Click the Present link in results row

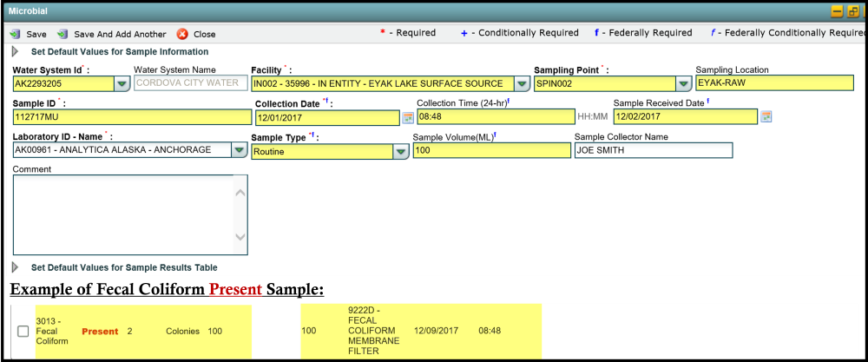click(x=99, y=332)
